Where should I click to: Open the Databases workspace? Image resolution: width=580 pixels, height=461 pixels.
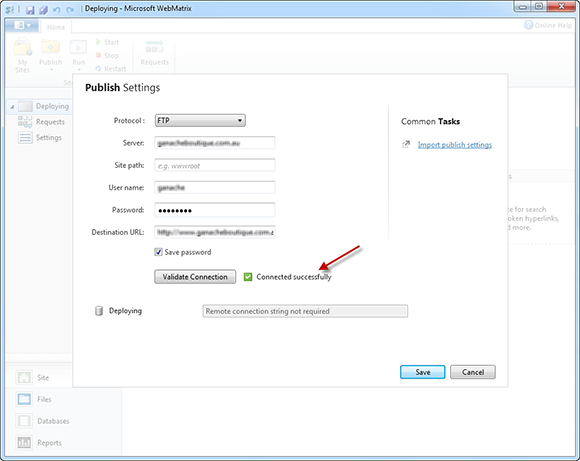point(43,421)
